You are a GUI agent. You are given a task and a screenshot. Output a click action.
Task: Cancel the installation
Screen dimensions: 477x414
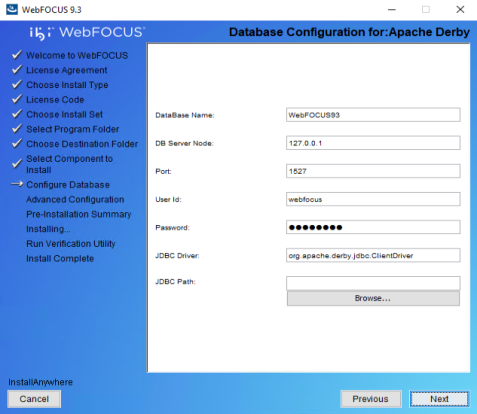[34, 399]
